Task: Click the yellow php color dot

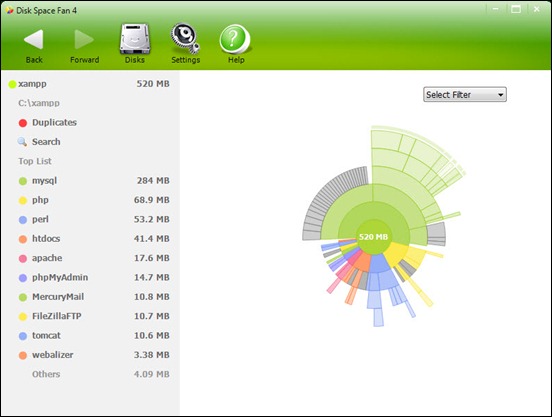Action: (23, 201)
